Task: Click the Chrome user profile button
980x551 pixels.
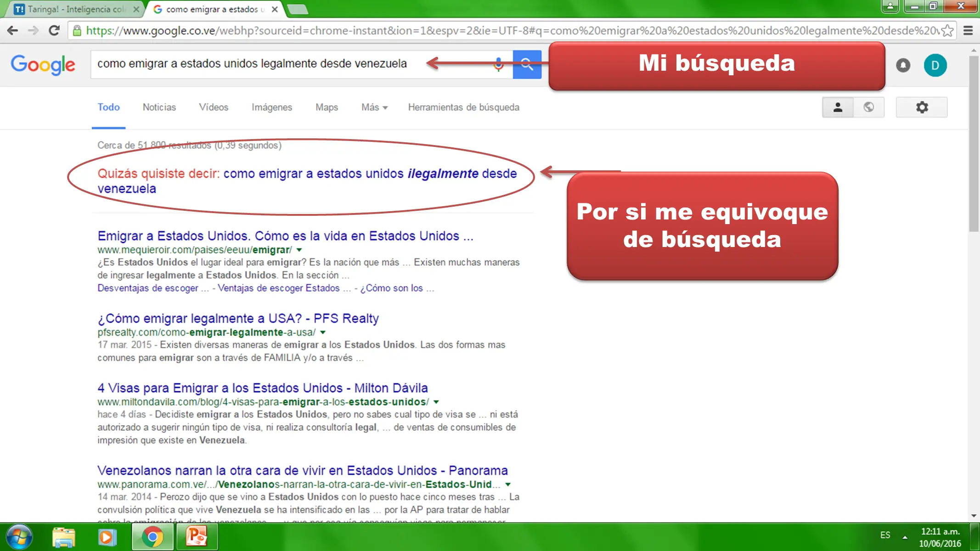Action: click(890, 6)
